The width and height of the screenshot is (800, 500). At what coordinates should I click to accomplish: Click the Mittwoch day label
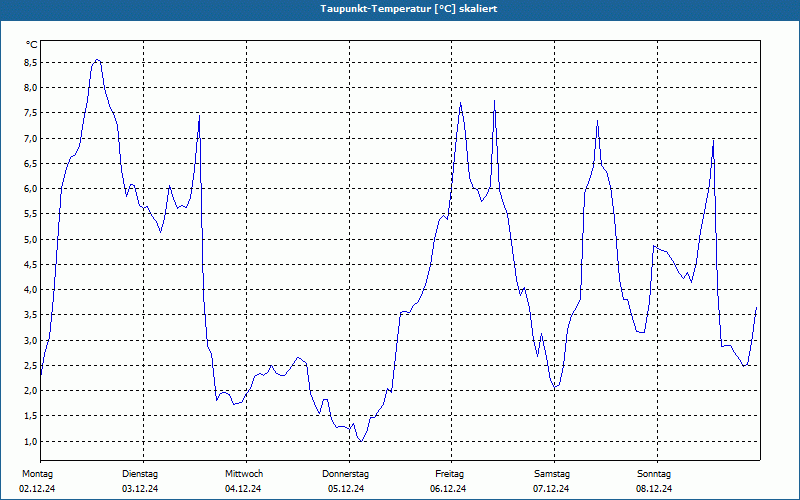click(244, 474)
